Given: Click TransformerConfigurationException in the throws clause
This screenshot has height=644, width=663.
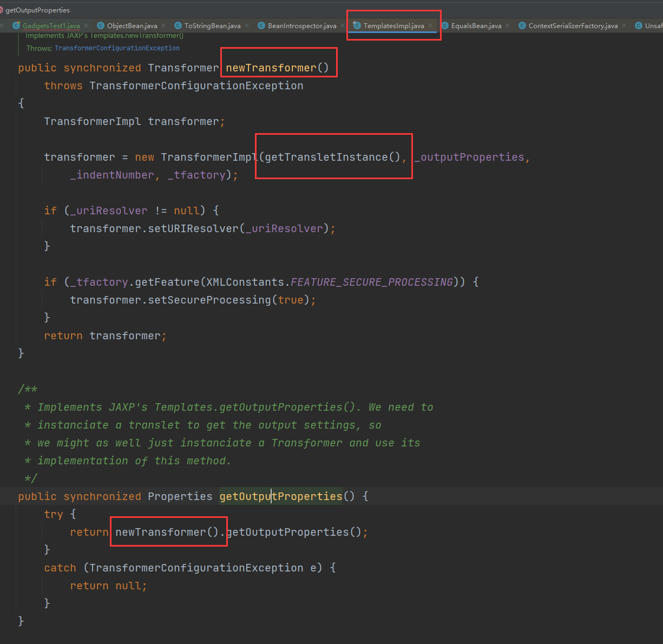Looking at the screenshot, I should [196, 86].
